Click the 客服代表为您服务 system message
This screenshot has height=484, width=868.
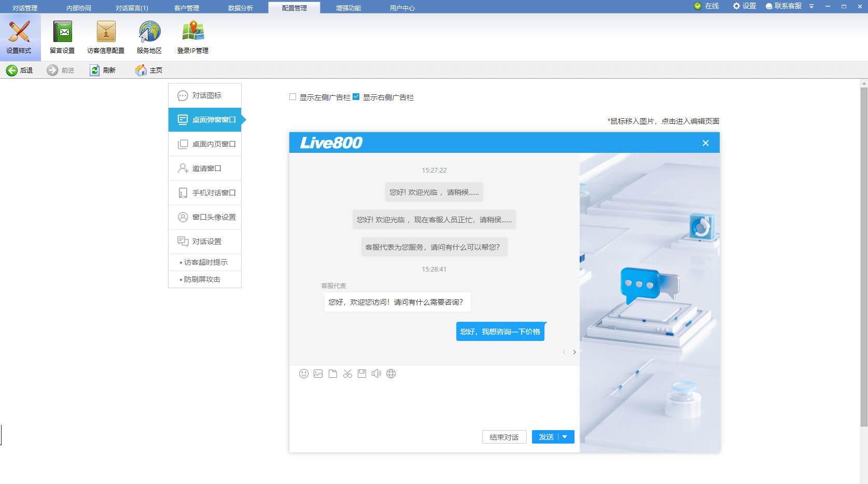[434, 247]
